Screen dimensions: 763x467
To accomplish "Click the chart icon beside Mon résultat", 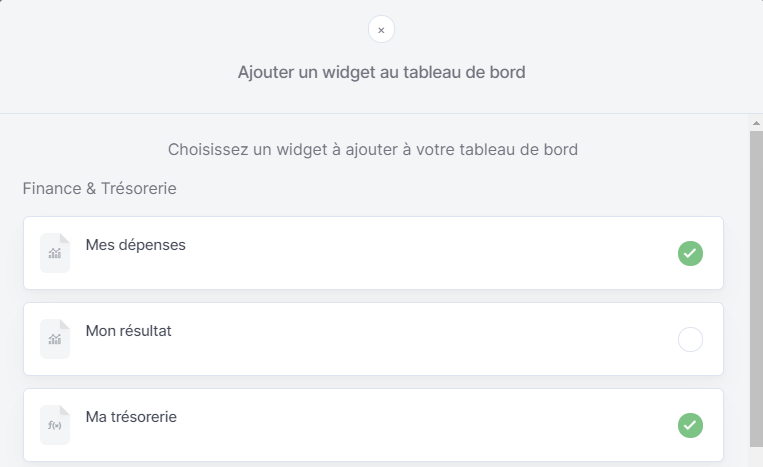I will 55,339.
